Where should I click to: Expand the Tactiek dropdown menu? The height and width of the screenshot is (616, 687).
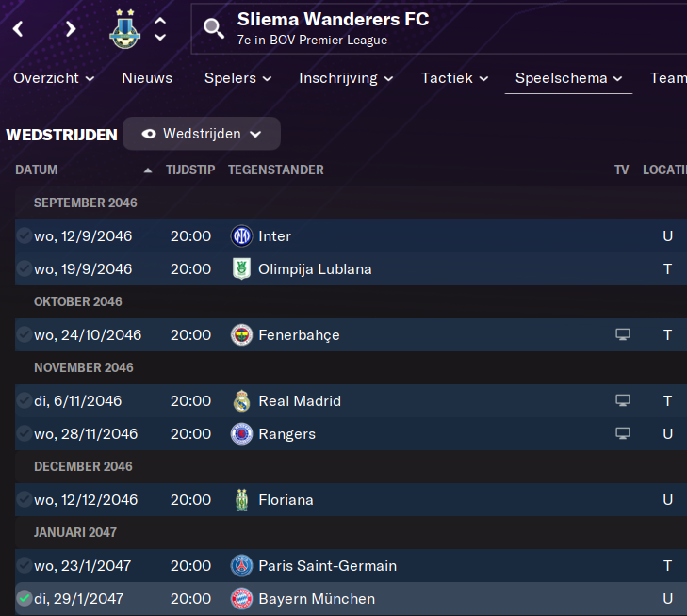[454, 78]
